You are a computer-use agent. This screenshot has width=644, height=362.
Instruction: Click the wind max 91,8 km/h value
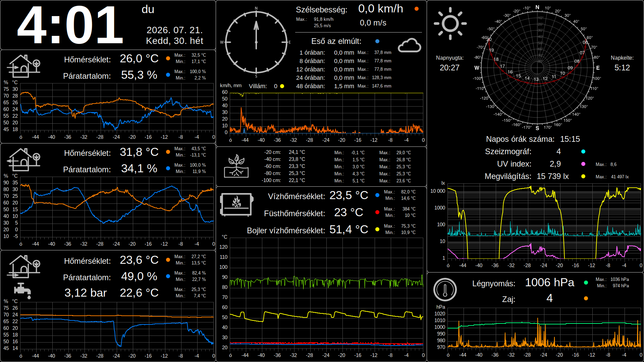coord(324,19)
